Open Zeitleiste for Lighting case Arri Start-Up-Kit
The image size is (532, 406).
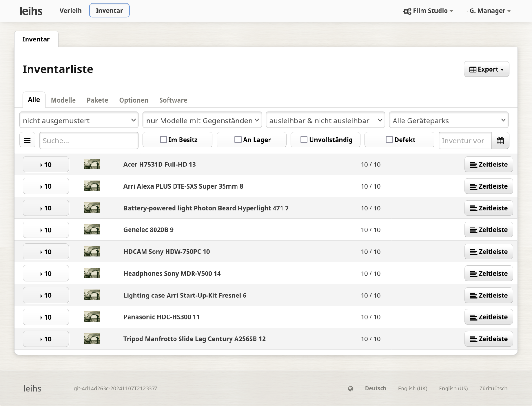[489, 295]
